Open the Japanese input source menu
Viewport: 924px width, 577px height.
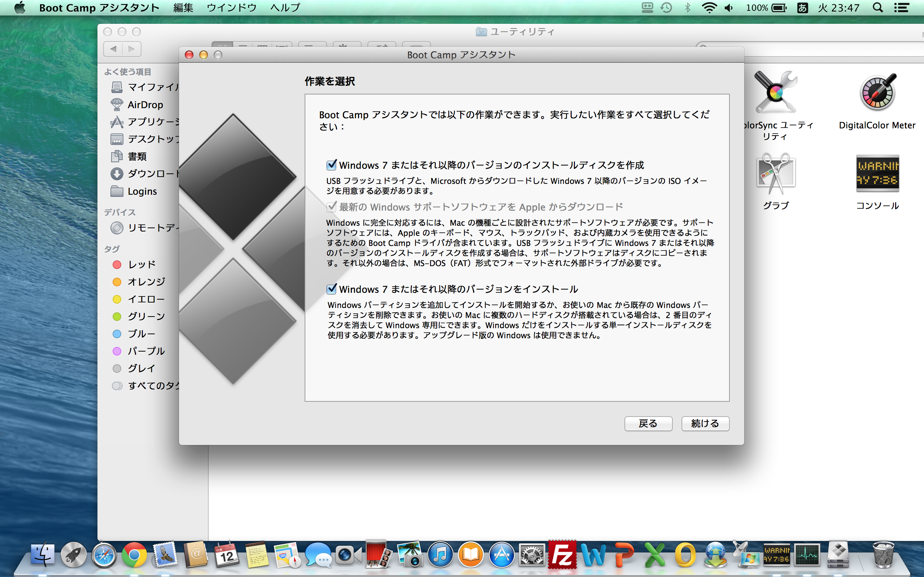[802, 8]
